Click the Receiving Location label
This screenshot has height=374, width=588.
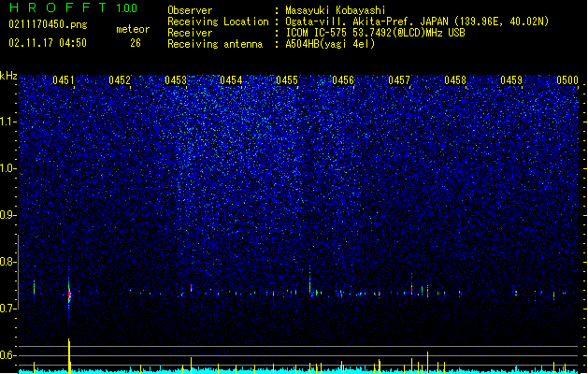[218, 22]
